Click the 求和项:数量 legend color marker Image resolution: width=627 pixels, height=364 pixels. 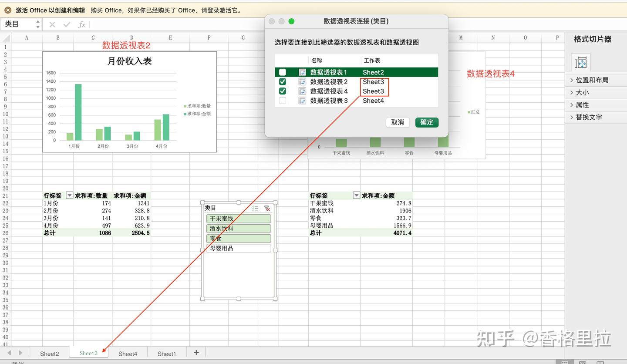(x=185, y=106)
